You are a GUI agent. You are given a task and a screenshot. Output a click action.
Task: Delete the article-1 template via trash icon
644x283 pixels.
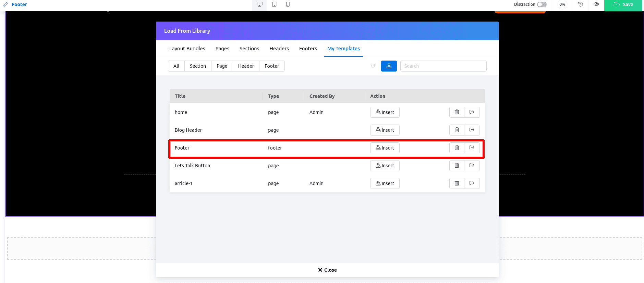click(457, 183)
